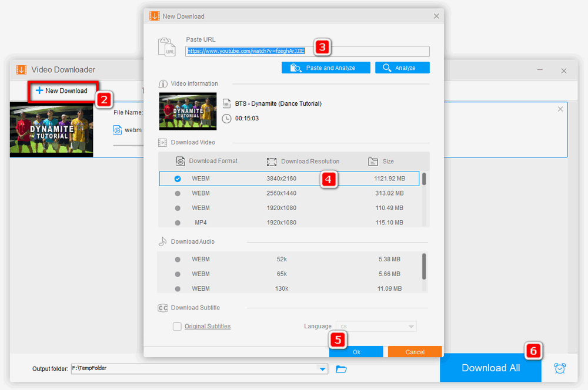This screenshot has height=390, width=588.
Task: Click the 5.38 MB audio size
Action: (390, 259)
